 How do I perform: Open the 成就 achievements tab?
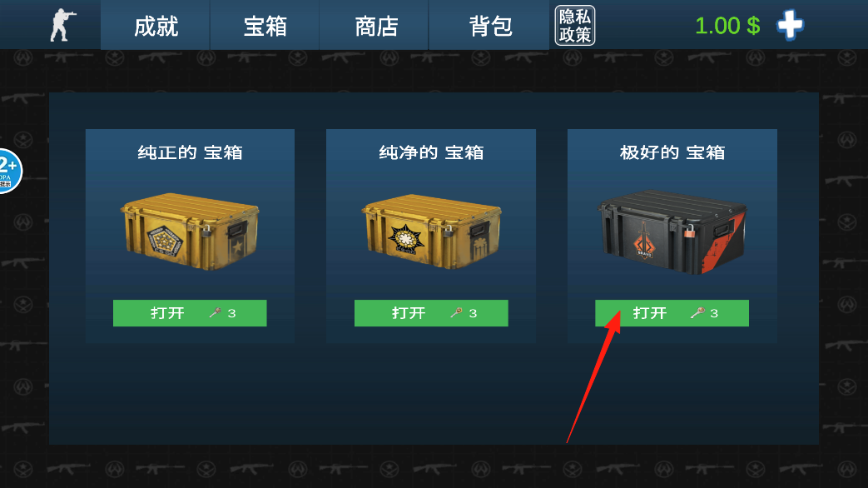(156, 26)
